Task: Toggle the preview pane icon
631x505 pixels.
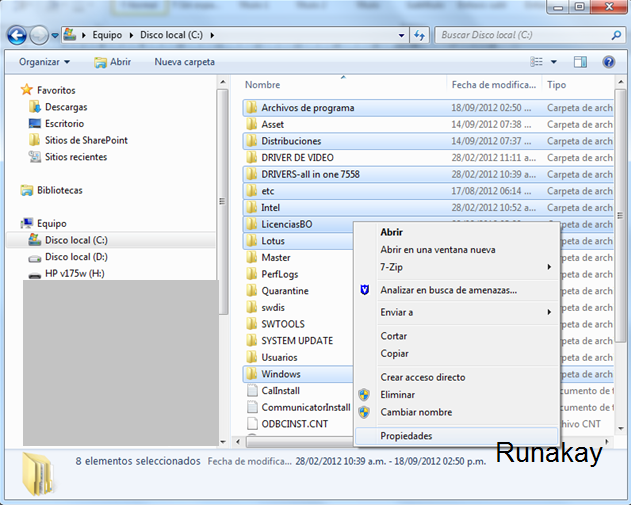Action: click(x=580, y=62)
